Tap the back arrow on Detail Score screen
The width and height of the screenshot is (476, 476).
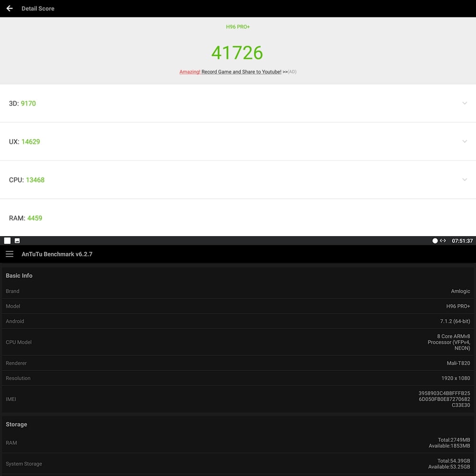pyautogui.click(x=9, y=8)
